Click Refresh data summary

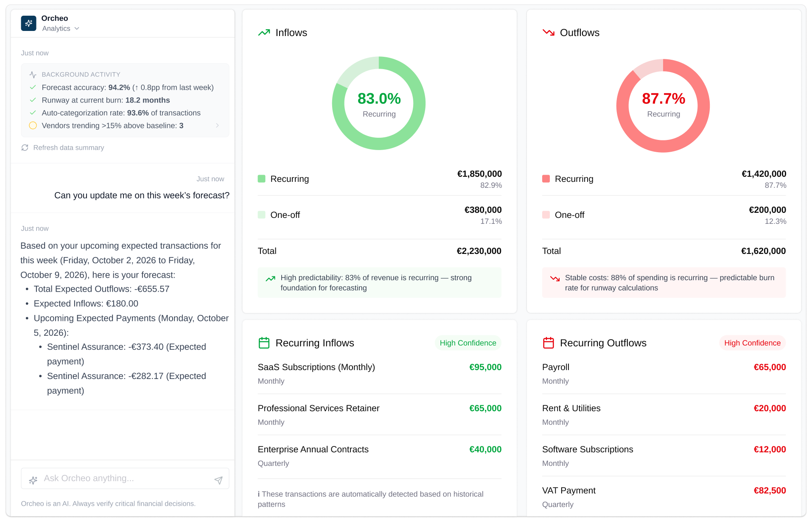[68, 148]
